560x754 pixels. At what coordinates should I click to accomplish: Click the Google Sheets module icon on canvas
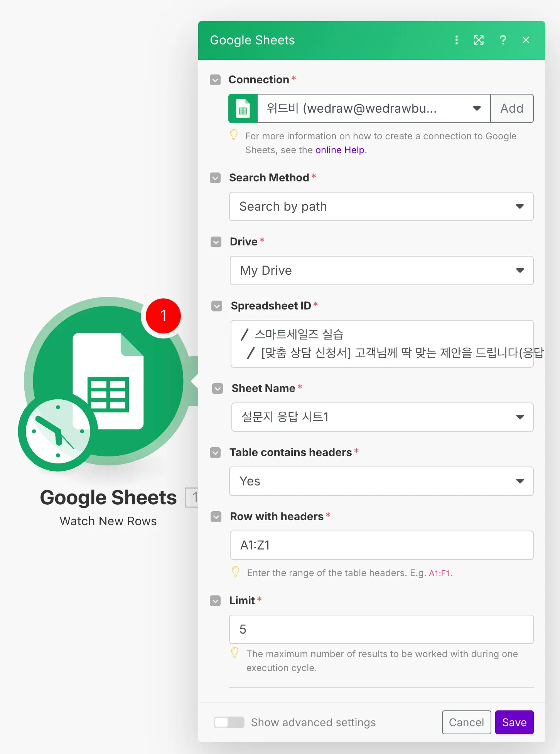108,381
